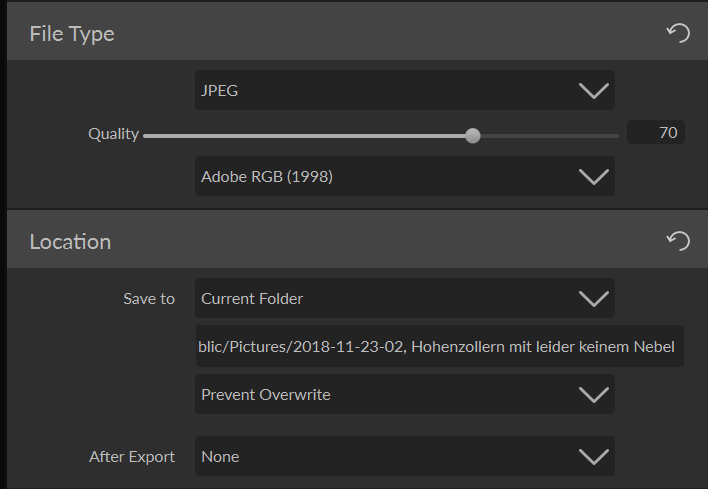This screenshot has width=708, height=489.
Task: Click the export folder path field
Action: 439,346
